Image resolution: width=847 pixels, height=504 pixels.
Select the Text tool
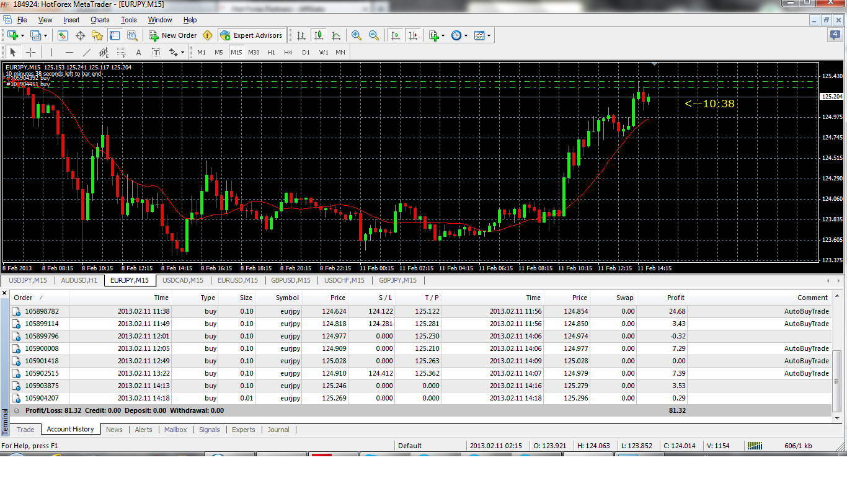click(138, 52)
